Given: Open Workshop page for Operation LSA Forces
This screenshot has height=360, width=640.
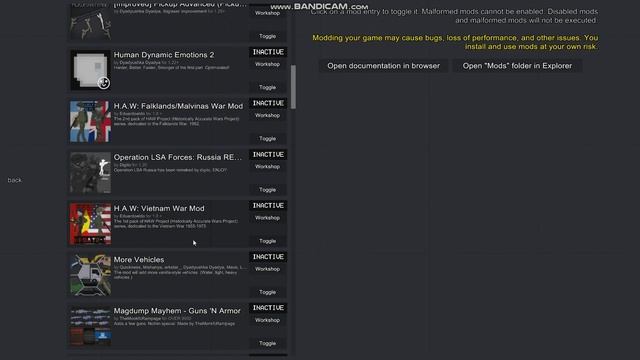Looking at the screenshot, I should (x=268, y=167).
